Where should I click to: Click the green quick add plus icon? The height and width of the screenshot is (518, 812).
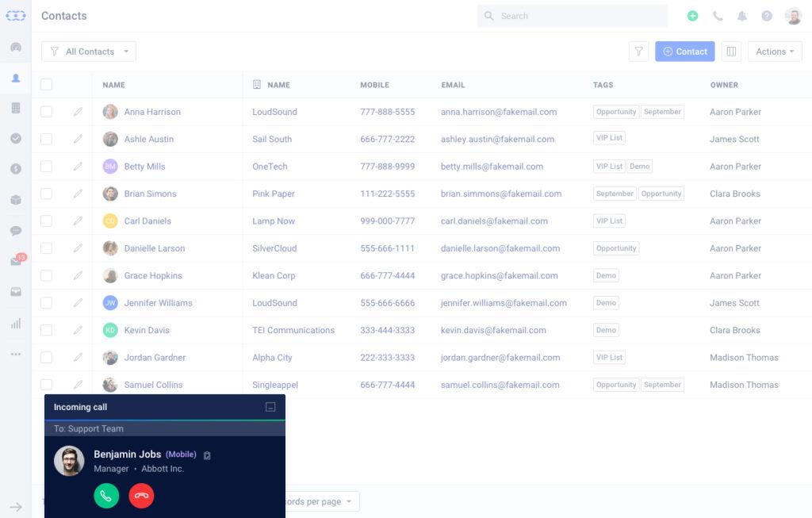pyautogui.click(x=692, y=16)
